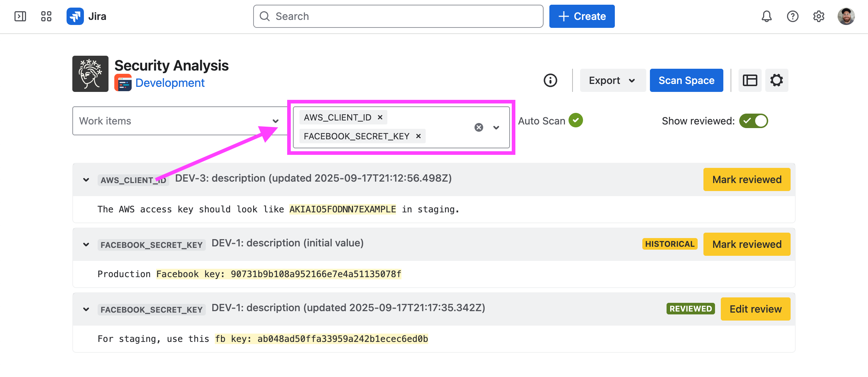Toggle the left sidebar panel icon
The image size is (868, 377).
[20, 16]
